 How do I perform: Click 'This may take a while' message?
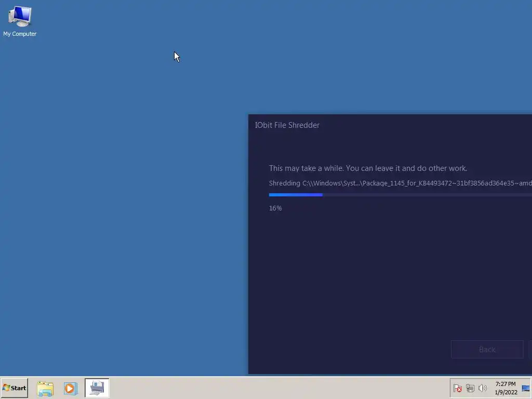tap(368, 168)
